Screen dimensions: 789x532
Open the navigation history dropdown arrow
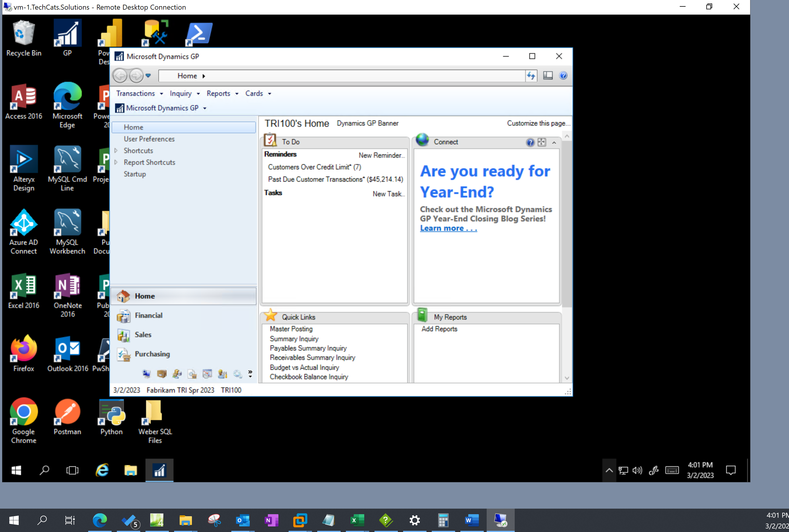tap(148, 76)
